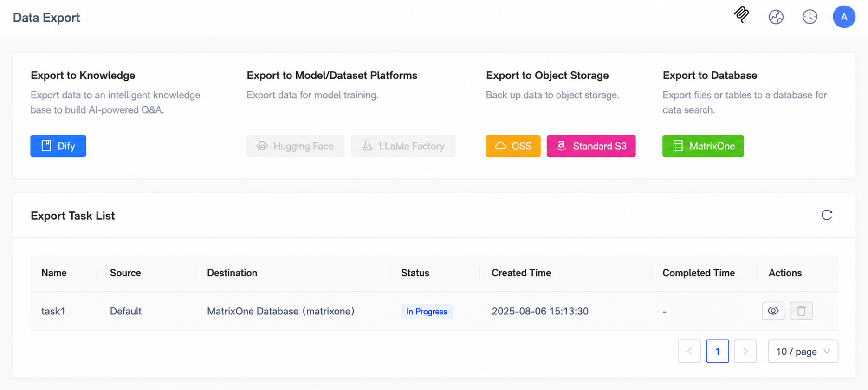Select Hugging Face export option
This screenshot has height=390, width=868.
(x=295, y=146)
